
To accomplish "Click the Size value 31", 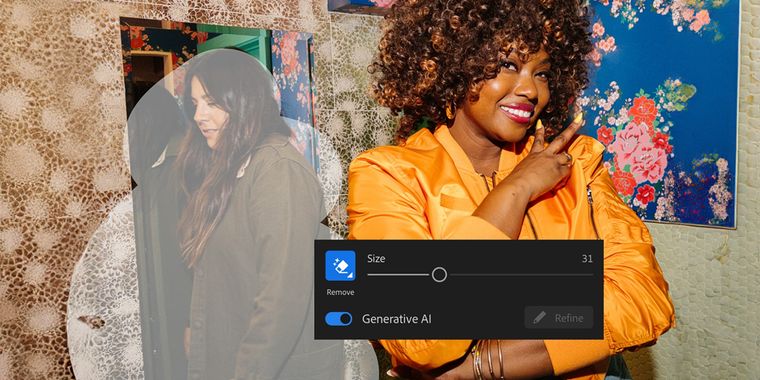I will (x=587, y=259).
